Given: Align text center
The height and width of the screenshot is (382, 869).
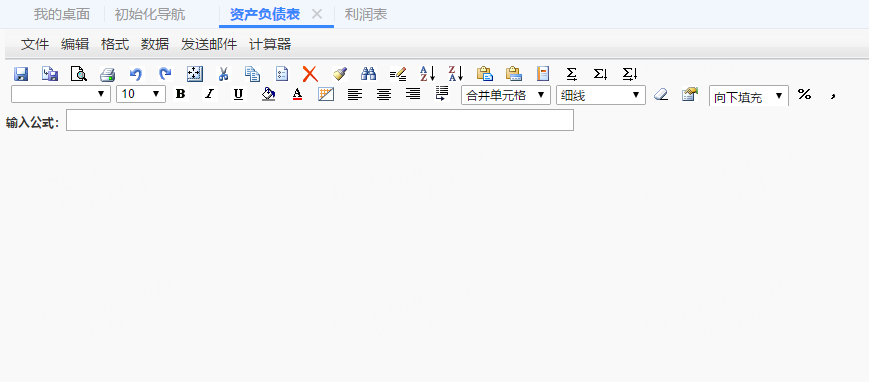Looking at the screenshot, I should click(384, 94).
